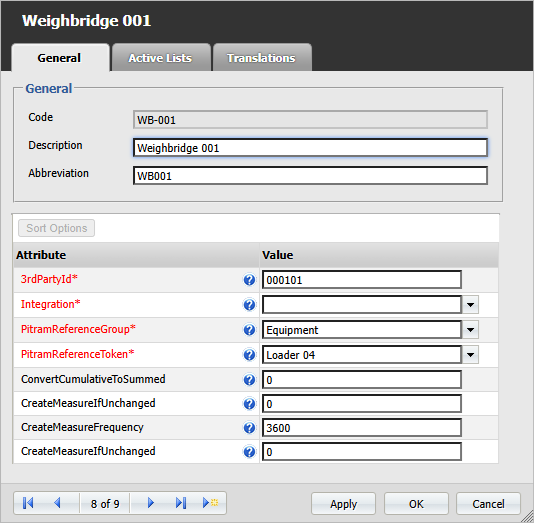Go to last record
Viewport: 534px width, 523px height.
pos(181,503)
